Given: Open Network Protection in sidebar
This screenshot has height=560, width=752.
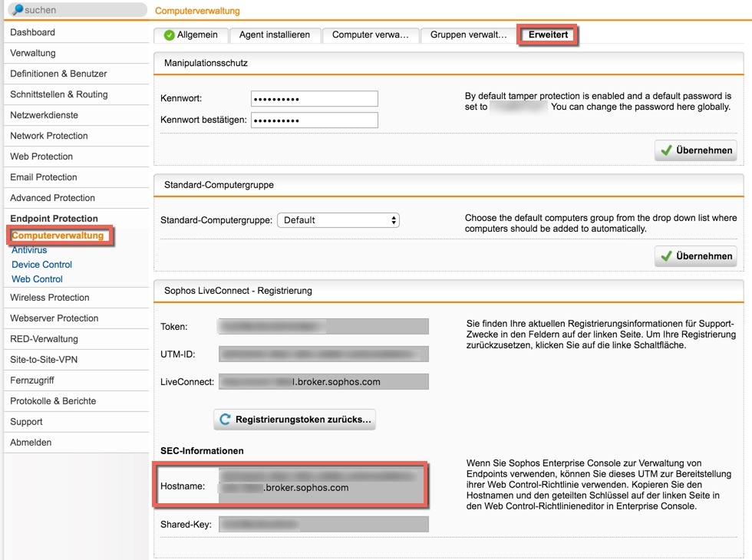Looking at the screenshot, I should (76, 136).
